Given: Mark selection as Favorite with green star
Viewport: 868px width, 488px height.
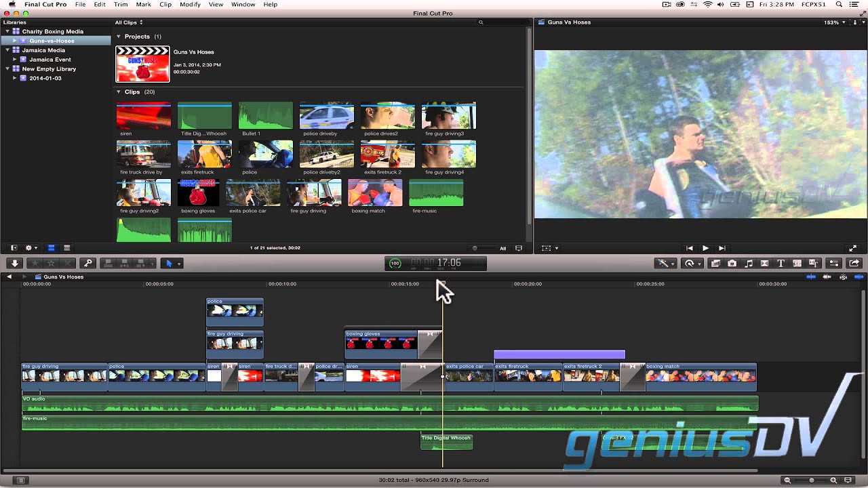Looking at the screenshot, I should tap(35, 263).
